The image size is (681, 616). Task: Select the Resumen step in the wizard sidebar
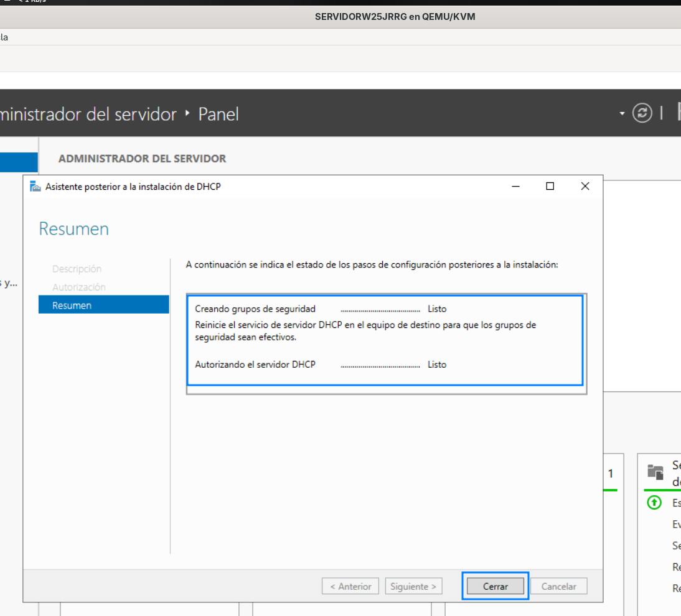[x=104, y=305]
